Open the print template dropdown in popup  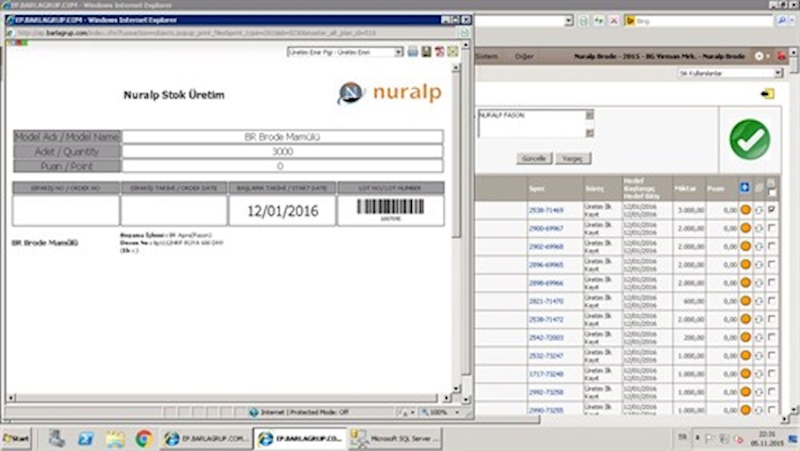coord(398,52)
